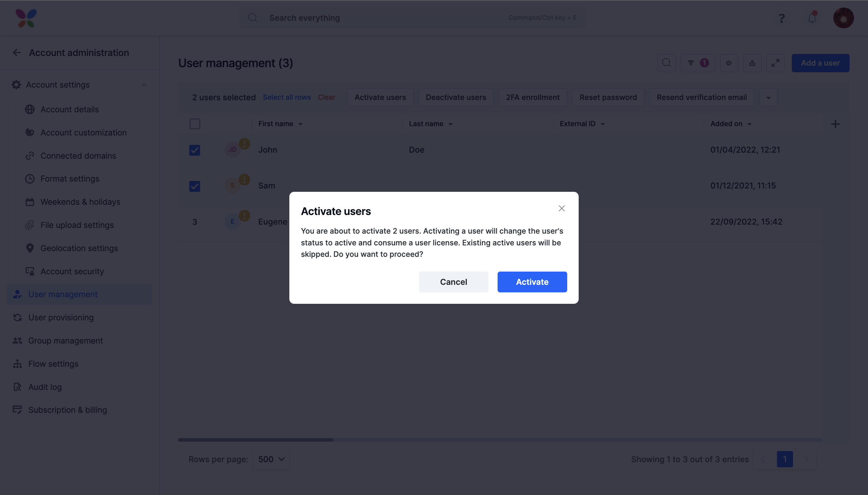Click Eugene's row number 3
The width and height of the screenshot is (868, 495).
click(x=195, y=222)
